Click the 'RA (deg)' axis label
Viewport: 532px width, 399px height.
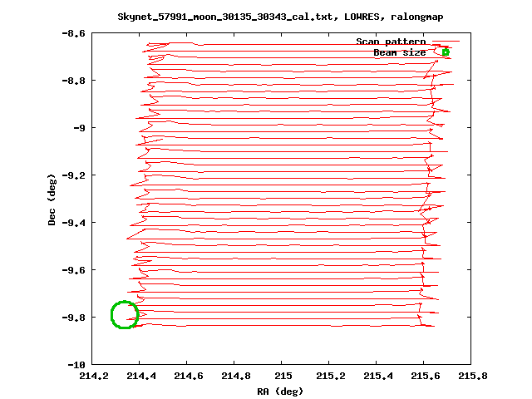pyautogui.click(x=280, y=392)
